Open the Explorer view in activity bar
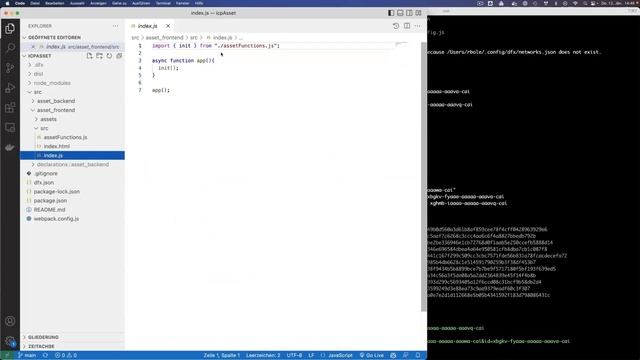The image size is (640, 360). (10, 29)
